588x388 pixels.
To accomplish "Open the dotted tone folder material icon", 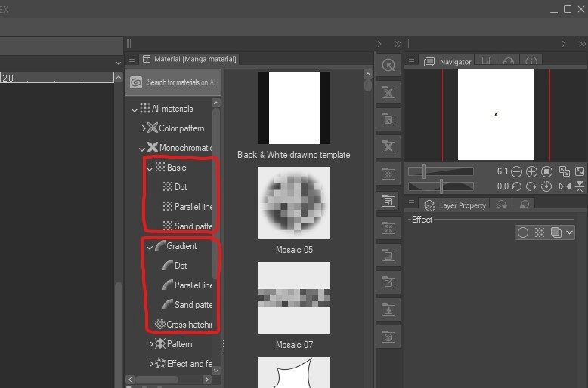I will (x=388, y=174).
